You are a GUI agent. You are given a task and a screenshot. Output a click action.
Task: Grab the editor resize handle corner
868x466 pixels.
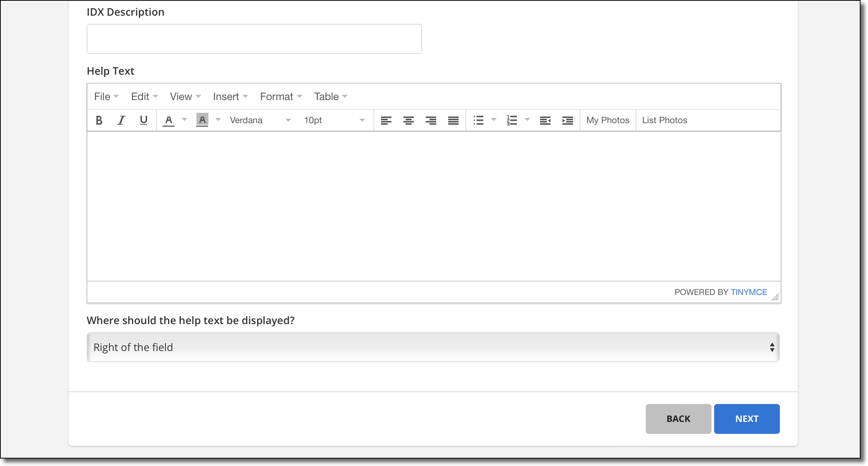775,297
